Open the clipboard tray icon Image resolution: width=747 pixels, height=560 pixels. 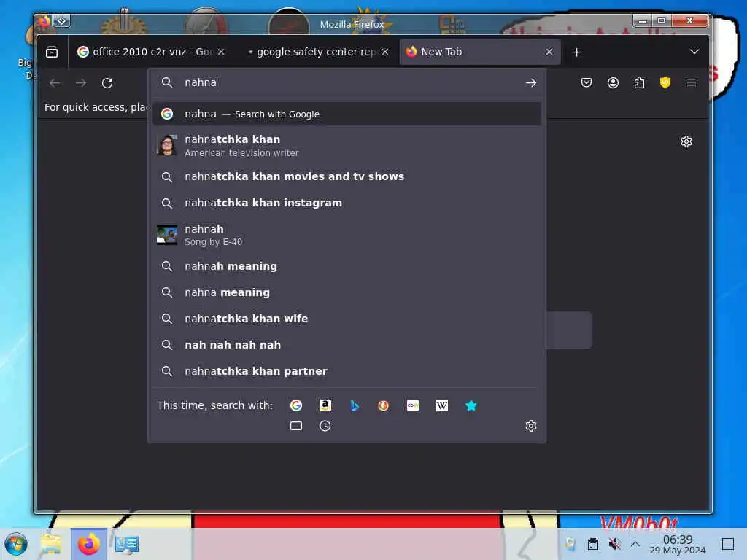[592, 544]
